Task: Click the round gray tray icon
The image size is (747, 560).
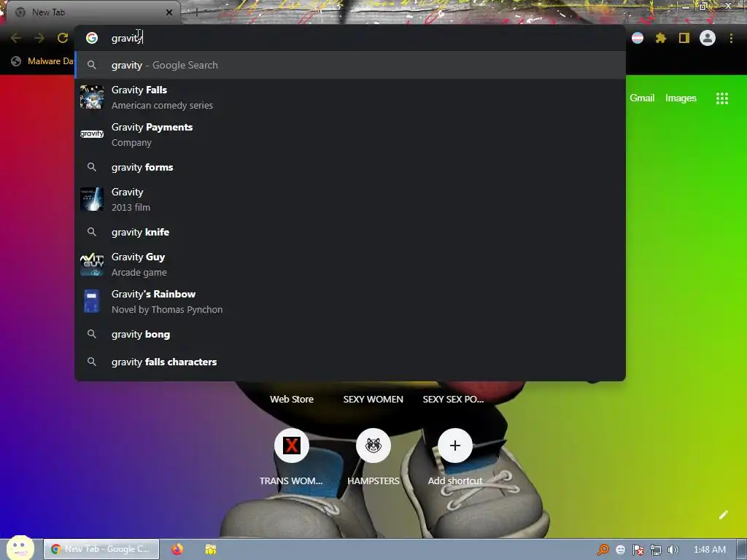Action: [620, 550]
